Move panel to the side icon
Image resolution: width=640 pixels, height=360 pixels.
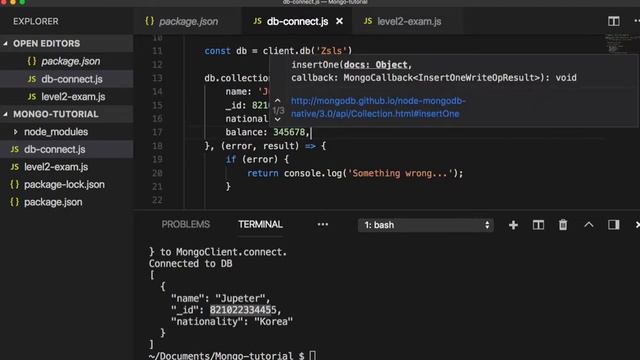[613, 225]
